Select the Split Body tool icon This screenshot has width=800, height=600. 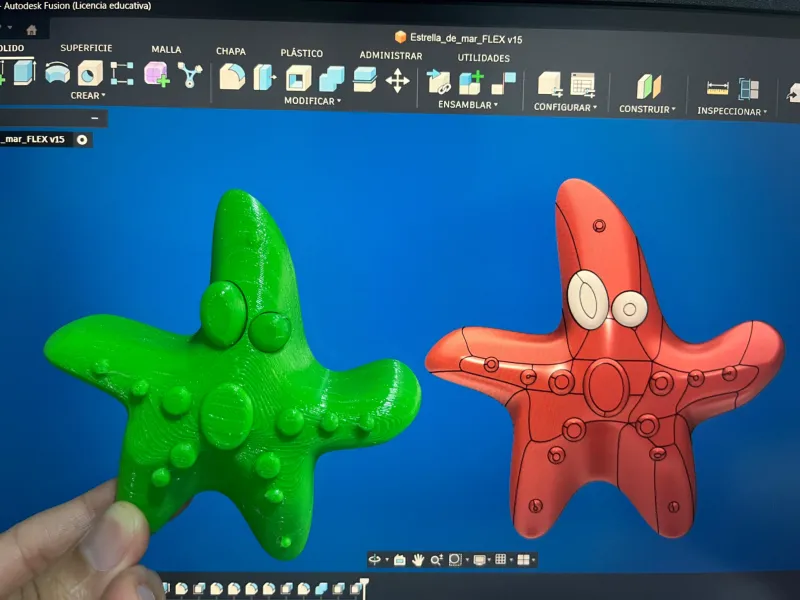coord(365,80)
